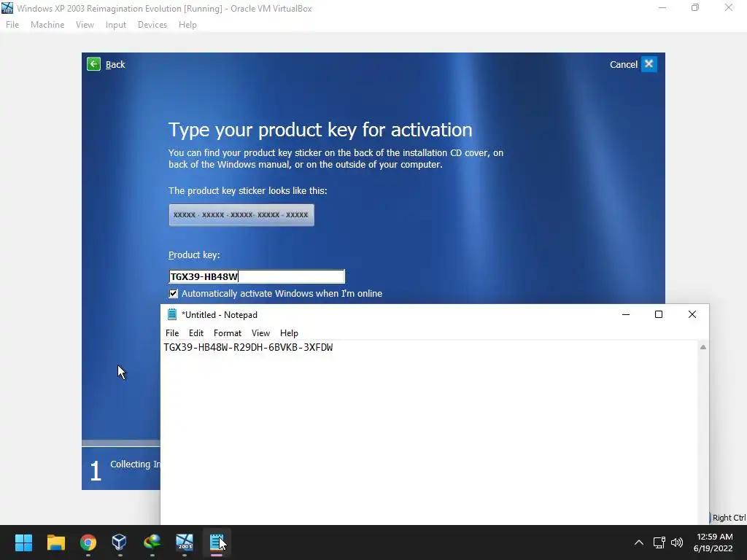This screenshot has height=560, width=747.
Task: Minimize the Notepad window
Action: pos(626,314)
